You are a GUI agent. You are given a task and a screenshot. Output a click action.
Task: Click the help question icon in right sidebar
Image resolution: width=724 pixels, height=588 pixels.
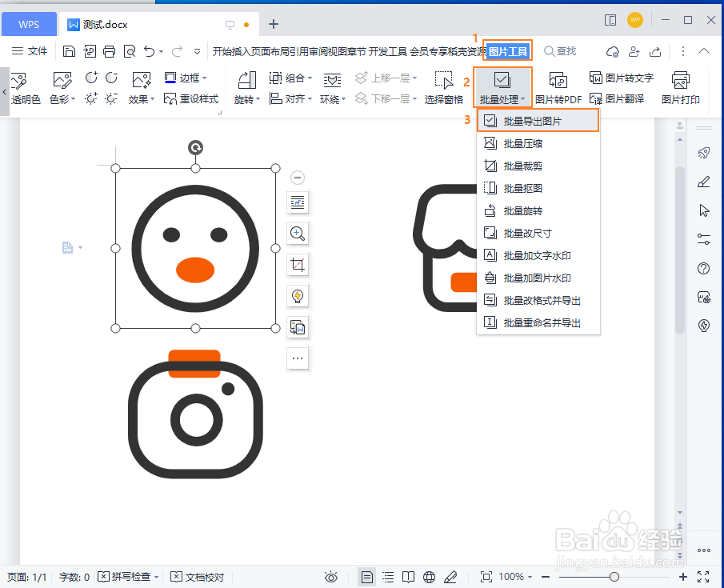pos(704,268)
